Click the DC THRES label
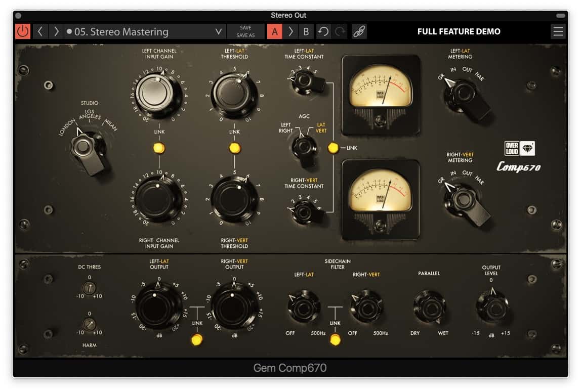Image resolution: width=581 pixels, height=392 pixels. 89,267
